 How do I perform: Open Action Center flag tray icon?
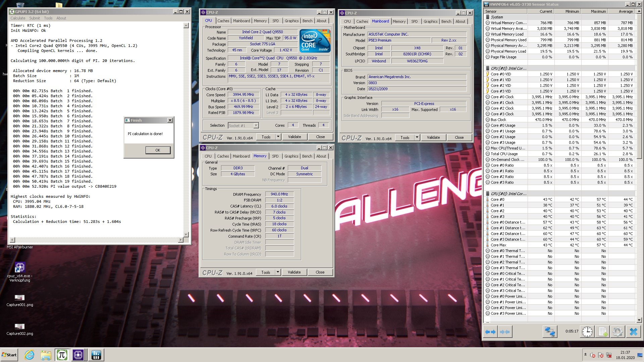pos(601,355)
